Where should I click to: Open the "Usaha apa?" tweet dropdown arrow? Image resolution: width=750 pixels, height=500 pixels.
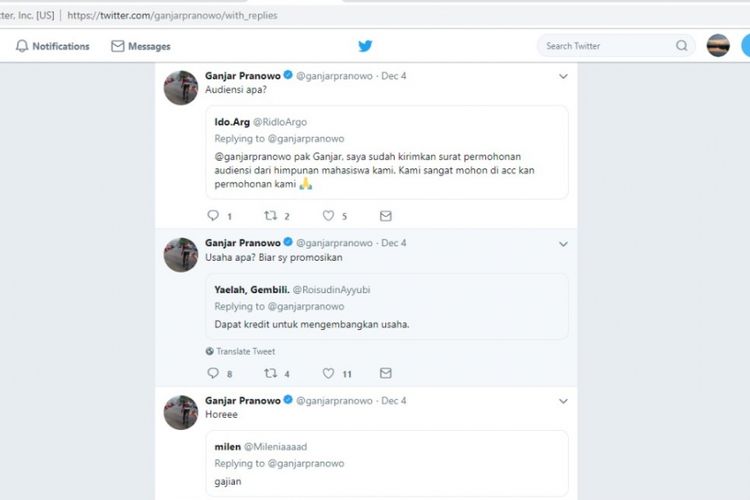(x=563, y=243)
